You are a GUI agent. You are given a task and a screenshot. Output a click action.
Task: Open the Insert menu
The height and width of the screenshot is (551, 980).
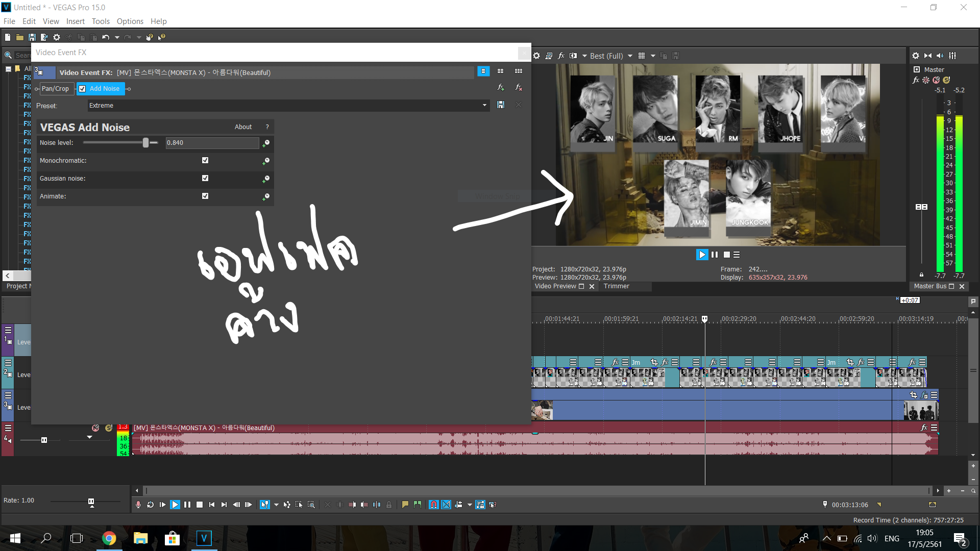[x=75, y=21]
